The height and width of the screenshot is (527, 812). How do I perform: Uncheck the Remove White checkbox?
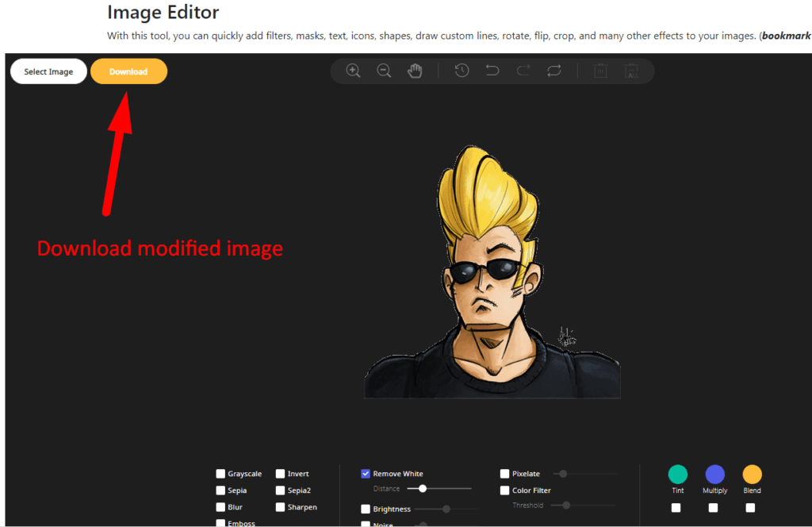click(x=366, y=474)
